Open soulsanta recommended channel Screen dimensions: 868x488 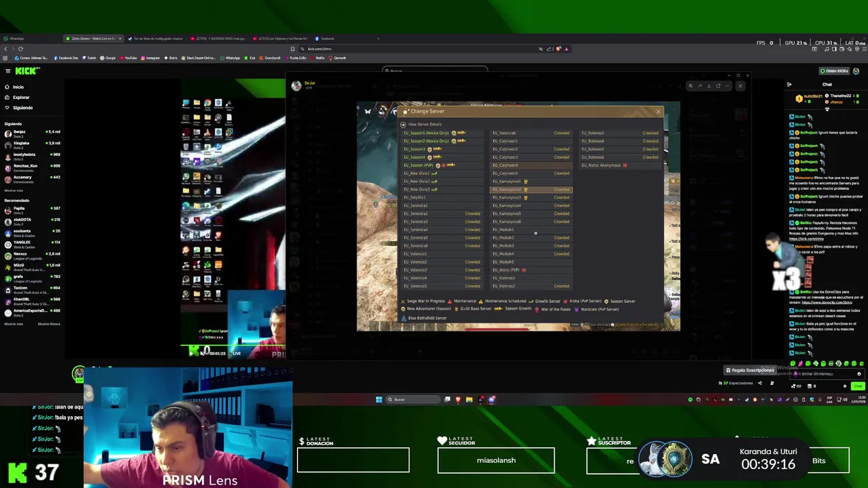[x=33, y=232]
